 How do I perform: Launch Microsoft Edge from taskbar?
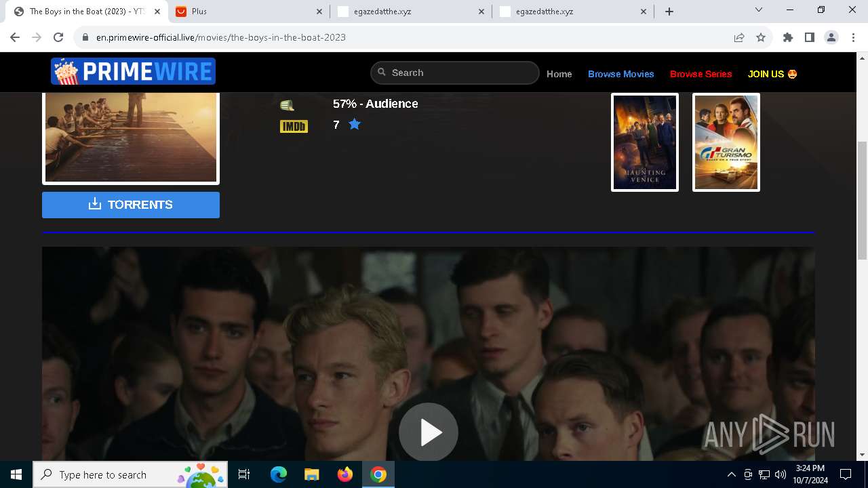point(279,474)
